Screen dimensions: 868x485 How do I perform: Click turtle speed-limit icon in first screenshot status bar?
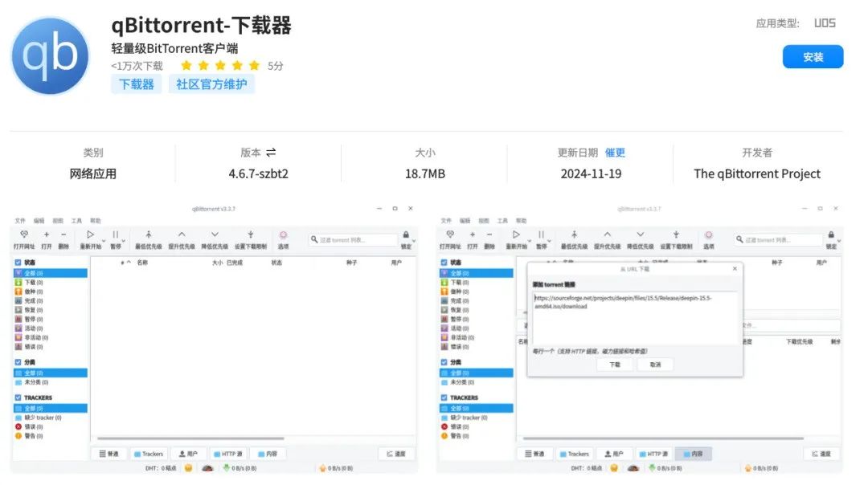tap(207, 468)
